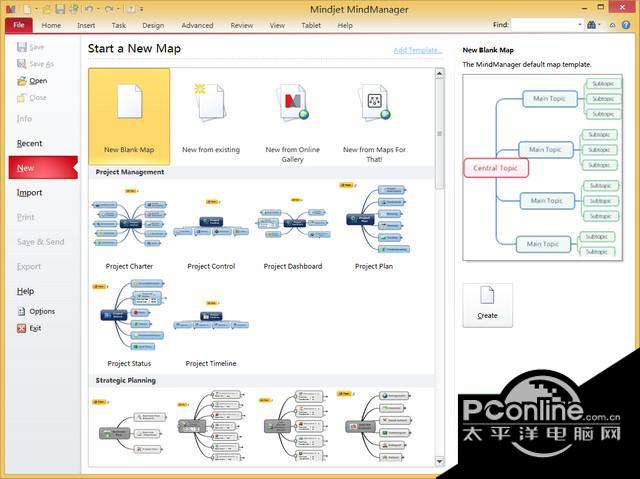
Task: Switch to the Advanced ribbon tab
Action: (197, 25)
